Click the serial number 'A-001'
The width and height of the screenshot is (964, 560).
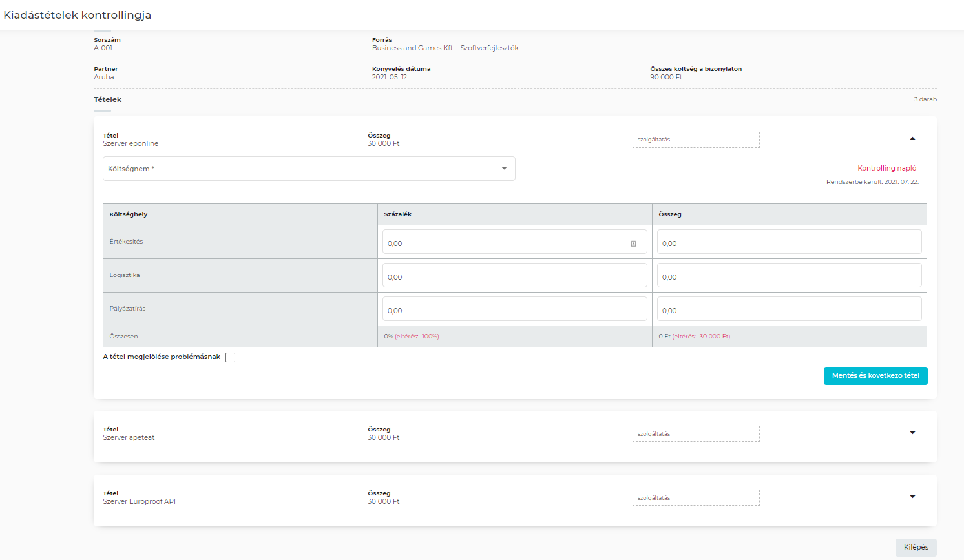[103, 48]
